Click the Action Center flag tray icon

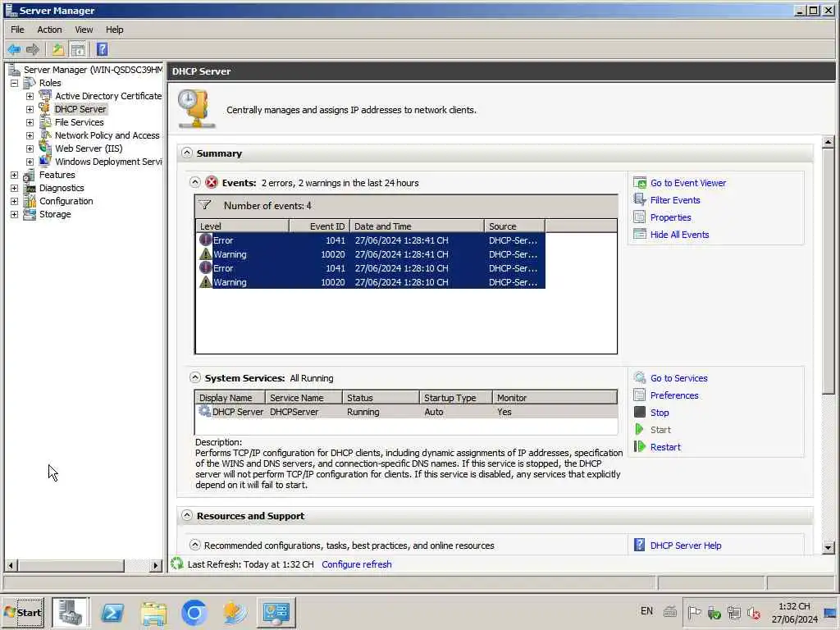pos(694,612)
